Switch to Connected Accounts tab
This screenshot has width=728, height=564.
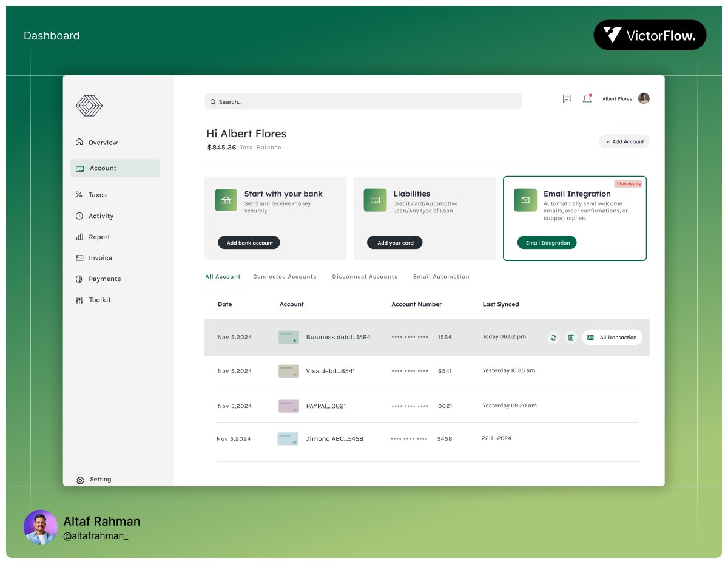click(285, 277)
